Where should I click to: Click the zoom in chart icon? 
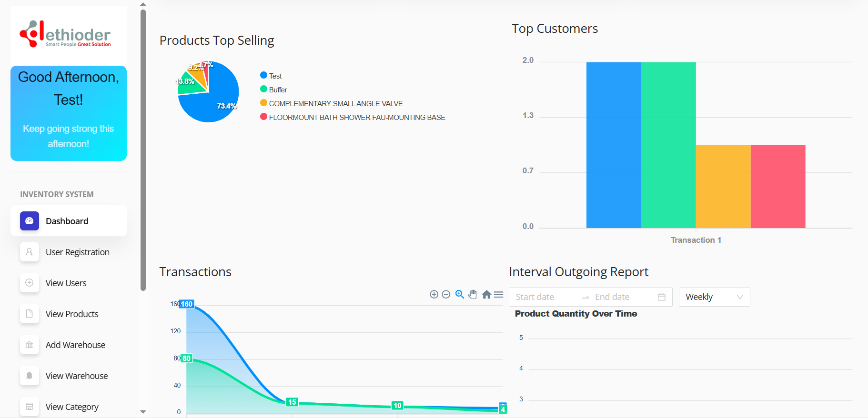[x=434, y=295]
